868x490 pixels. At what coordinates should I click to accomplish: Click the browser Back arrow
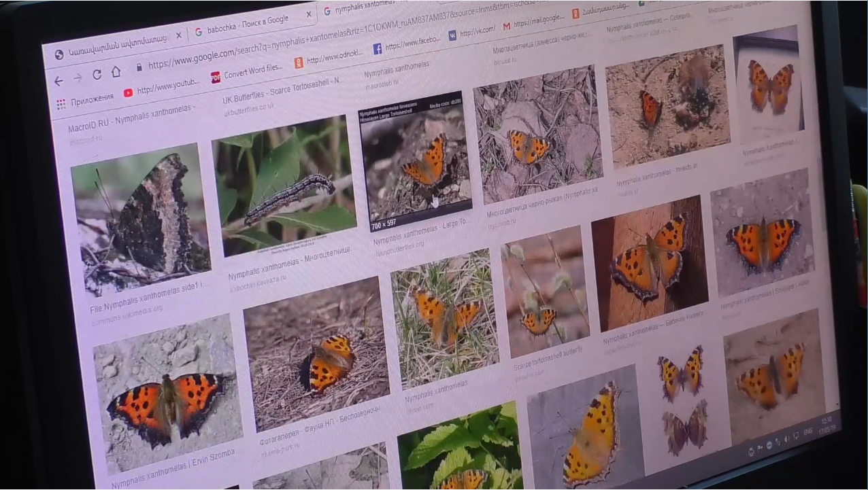59,81
